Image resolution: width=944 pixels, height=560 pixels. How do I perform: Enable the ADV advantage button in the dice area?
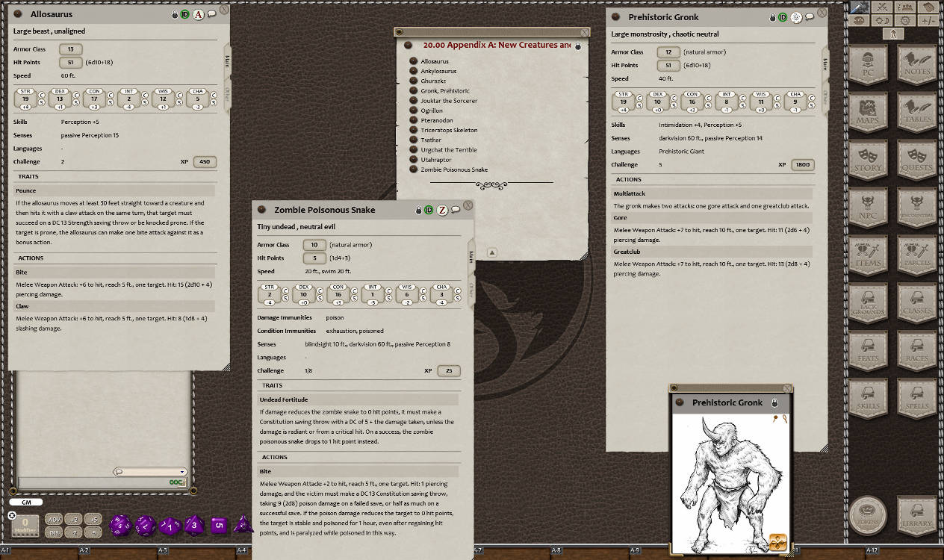coord(53,517)
